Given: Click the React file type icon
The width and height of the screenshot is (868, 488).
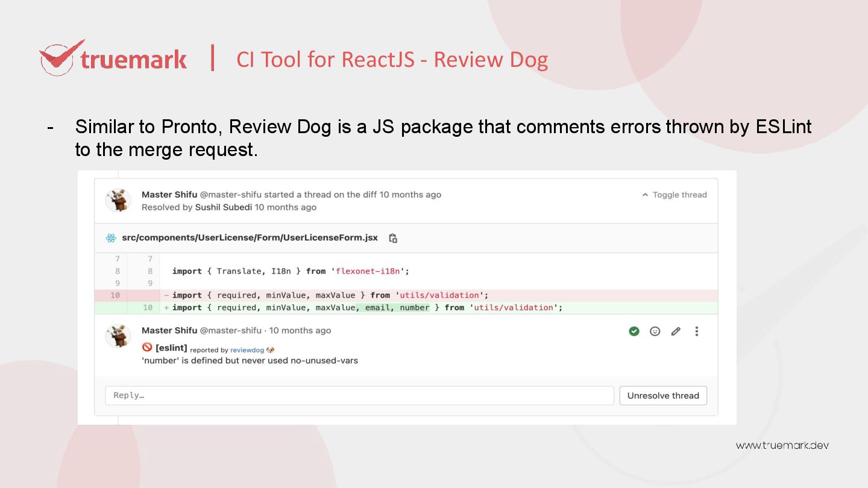Looking at the screenshot, I should coord(111,238).
